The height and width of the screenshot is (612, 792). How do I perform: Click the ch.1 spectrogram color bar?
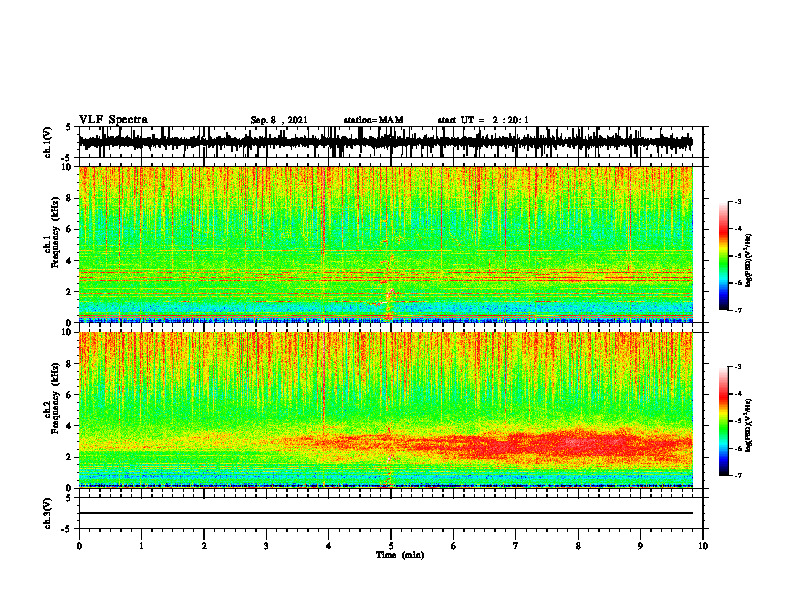click(723, 256)
